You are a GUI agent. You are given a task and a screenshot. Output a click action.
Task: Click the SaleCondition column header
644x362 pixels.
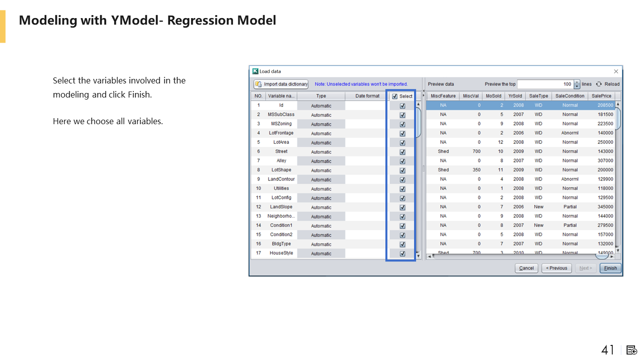click(x=570, y=96)
